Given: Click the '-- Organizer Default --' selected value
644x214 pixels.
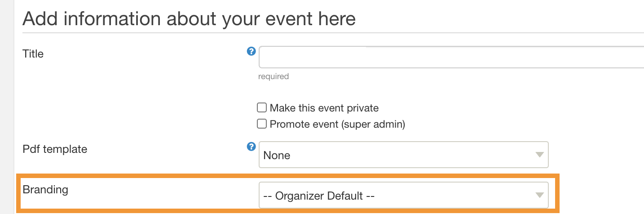Looking at the screenshot, I should coord(319,196).
